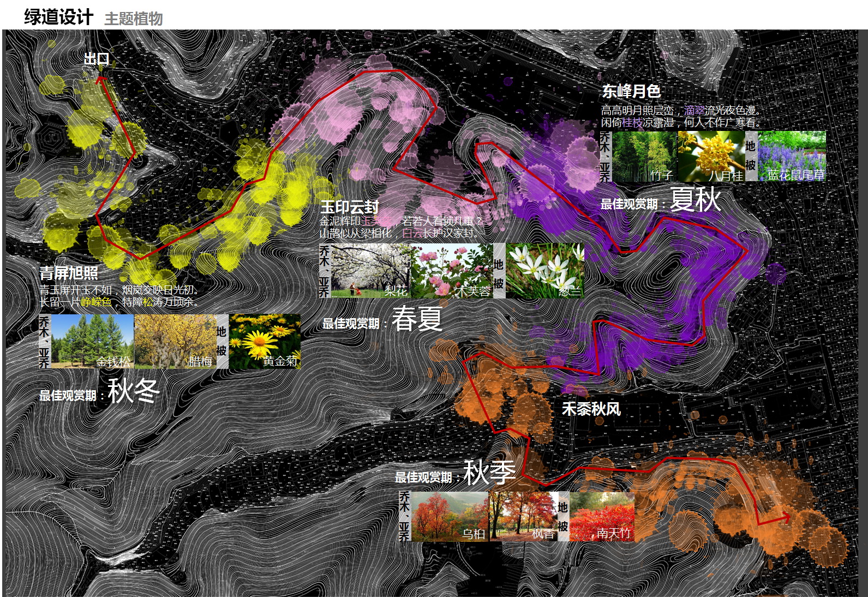Click the 地被 label beside 黄金菊
868x597 pixels.
tap(222, 341)
